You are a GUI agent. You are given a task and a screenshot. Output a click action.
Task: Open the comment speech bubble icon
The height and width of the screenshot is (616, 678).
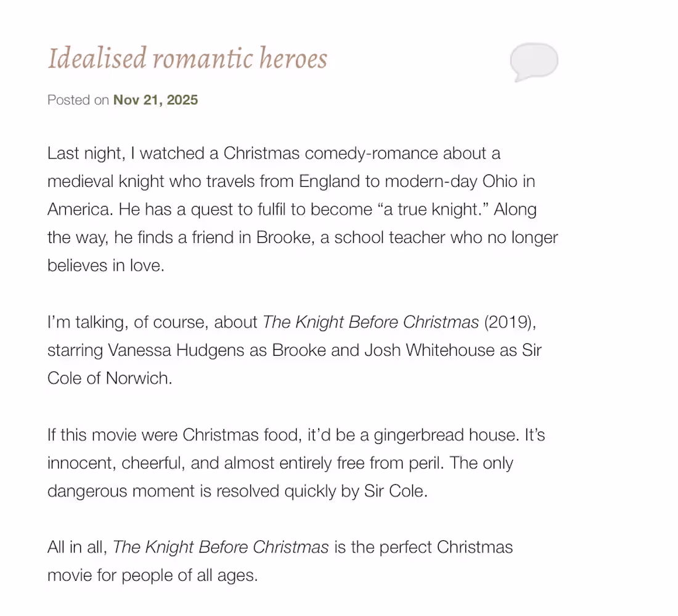pos(533,62)
